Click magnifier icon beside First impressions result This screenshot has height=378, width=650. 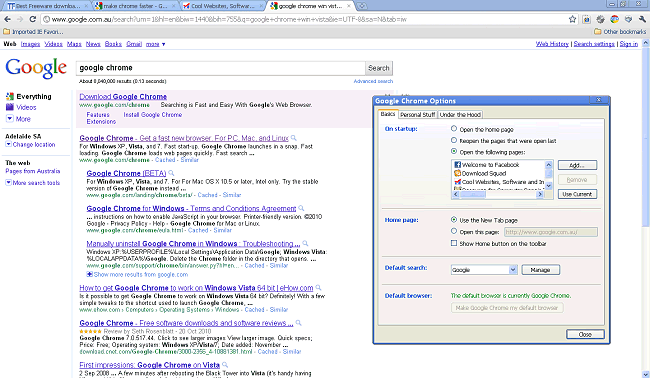tap(225, 365)
